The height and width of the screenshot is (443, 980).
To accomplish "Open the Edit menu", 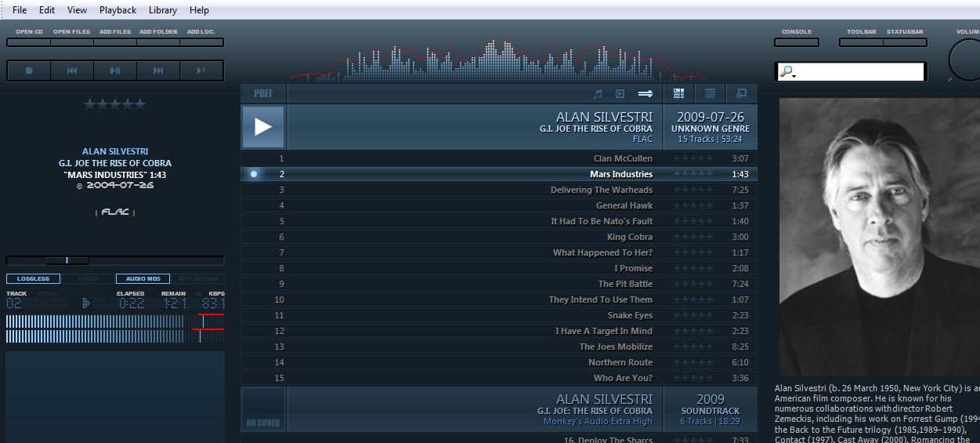I will (47, 10).
